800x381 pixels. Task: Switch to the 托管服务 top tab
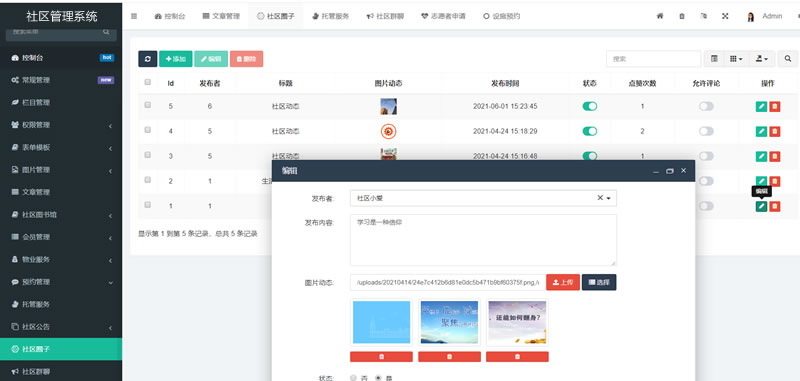tap(330, 16)
